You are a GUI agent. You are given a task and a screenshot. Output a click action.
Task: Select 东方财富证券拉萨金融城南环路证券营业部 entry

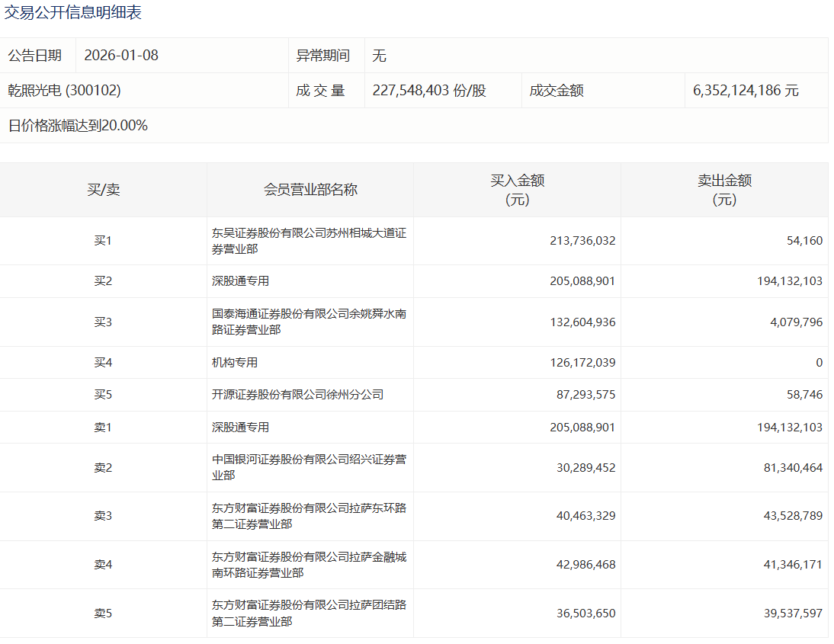pyautogui.click(x=309, y=565)
